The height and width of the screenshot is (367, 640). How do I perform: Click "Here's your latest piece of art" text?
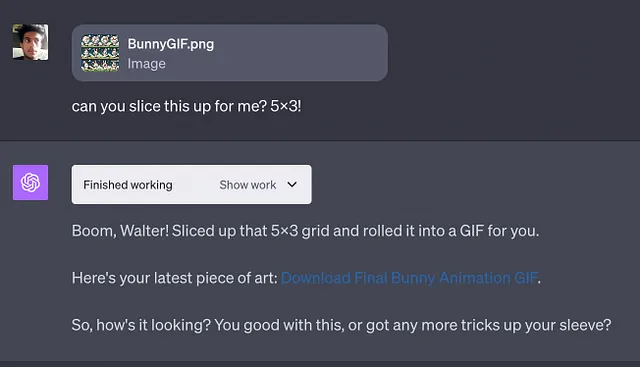pos(175,278)
